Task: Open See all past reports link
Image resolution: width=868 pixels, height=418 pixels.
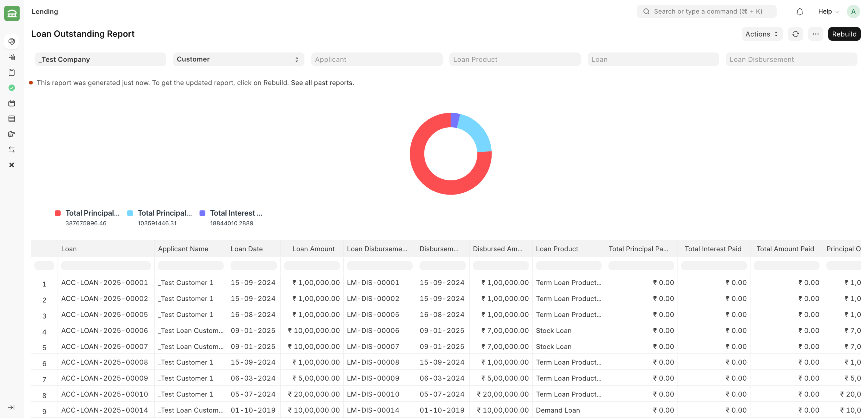Action: (322, 83)
